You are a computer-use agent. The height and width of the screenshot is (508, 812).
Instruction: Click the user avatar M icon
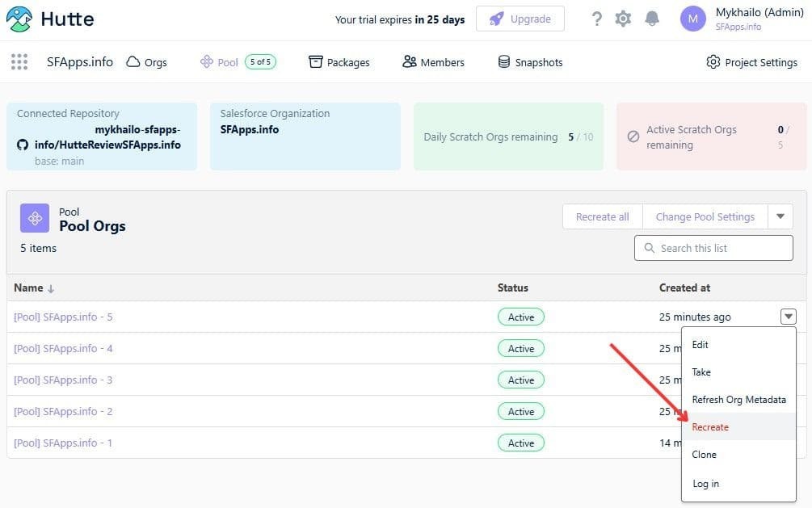pyautogui.click(x=693, y=19)
